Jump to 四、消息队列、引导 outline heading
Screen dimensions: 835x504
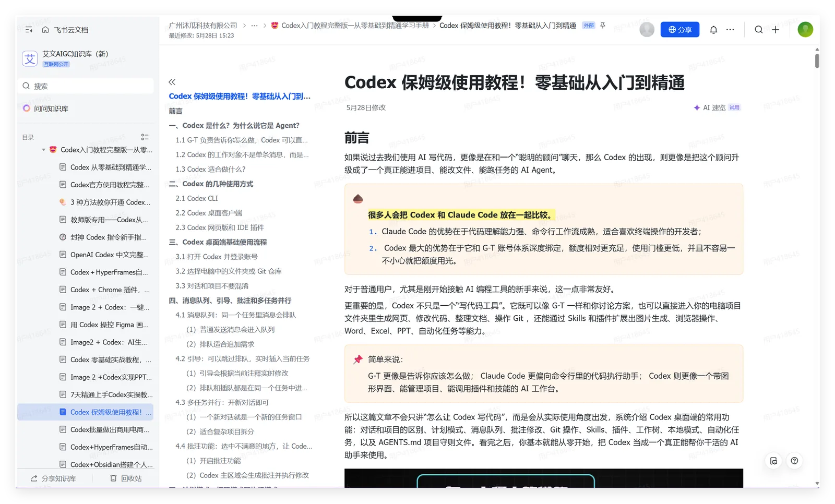tap(230, 301)
